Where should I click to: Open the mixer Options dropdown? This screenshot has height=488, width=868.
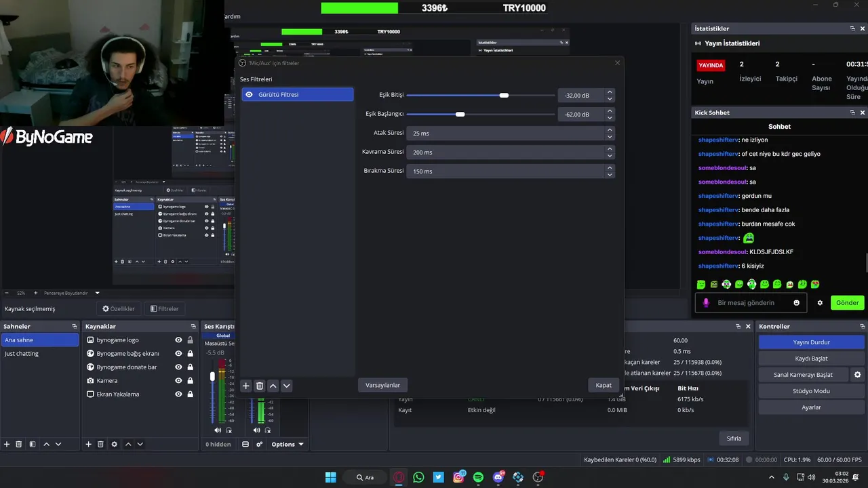coord(288,445)
